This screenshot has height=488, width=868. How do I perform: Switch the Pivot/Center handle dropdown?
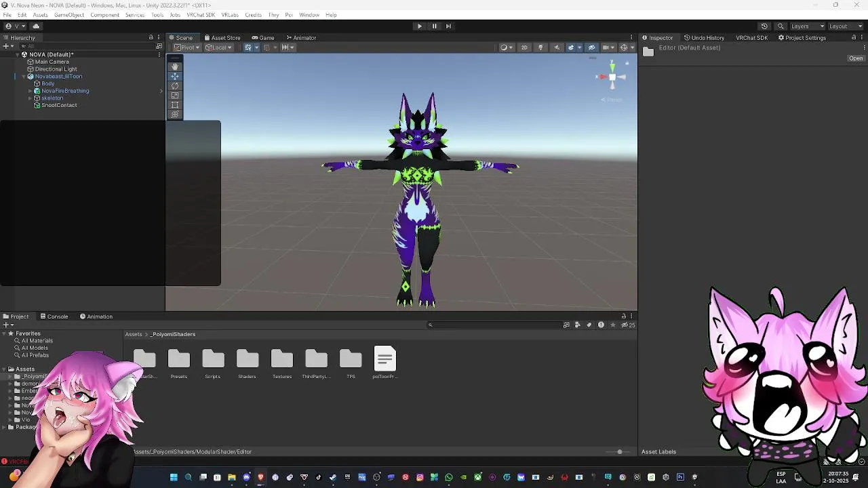pyautogui.click(x=186, y=47)
